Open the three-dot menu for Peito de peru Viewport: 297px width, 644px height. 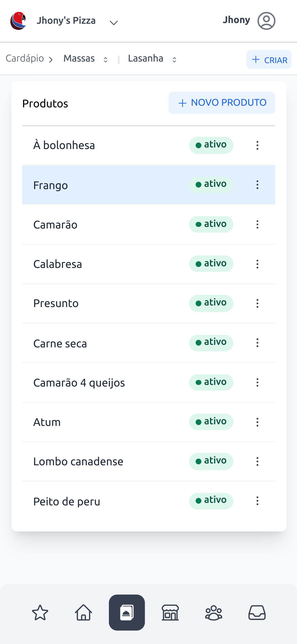click(x=257, y=501)
